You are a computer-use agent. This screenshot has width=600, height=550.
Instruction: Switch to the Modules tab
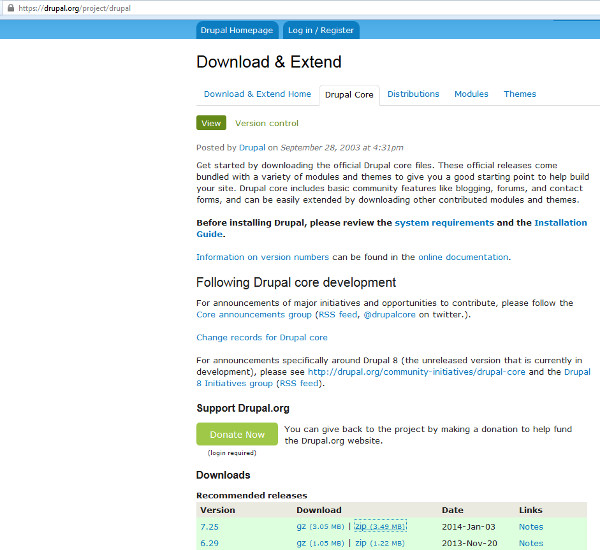click(x=471, y=94)
